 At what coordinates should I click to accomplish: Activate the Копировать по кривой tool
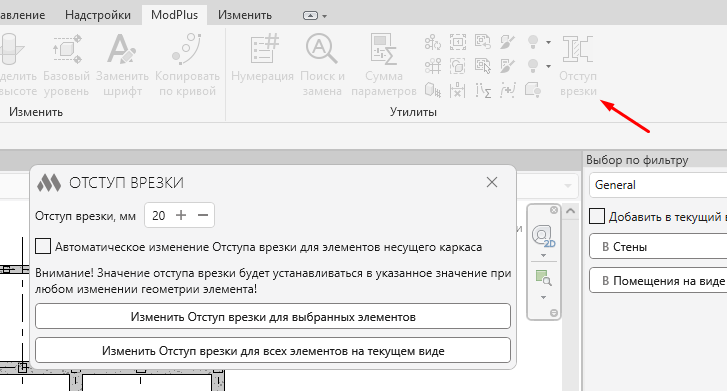pos(187,64)
